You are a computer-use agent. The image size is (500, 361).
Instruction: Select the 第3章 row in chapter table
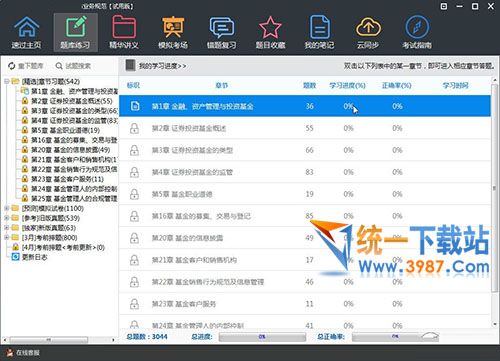pyautogui.click(x=305, y=150)
